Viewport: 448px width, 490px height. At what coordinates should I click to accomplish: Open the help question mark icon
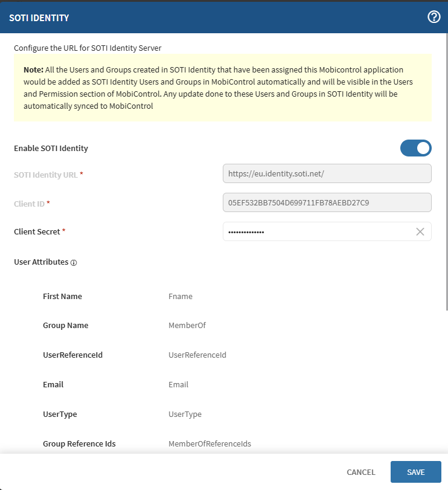434,17
